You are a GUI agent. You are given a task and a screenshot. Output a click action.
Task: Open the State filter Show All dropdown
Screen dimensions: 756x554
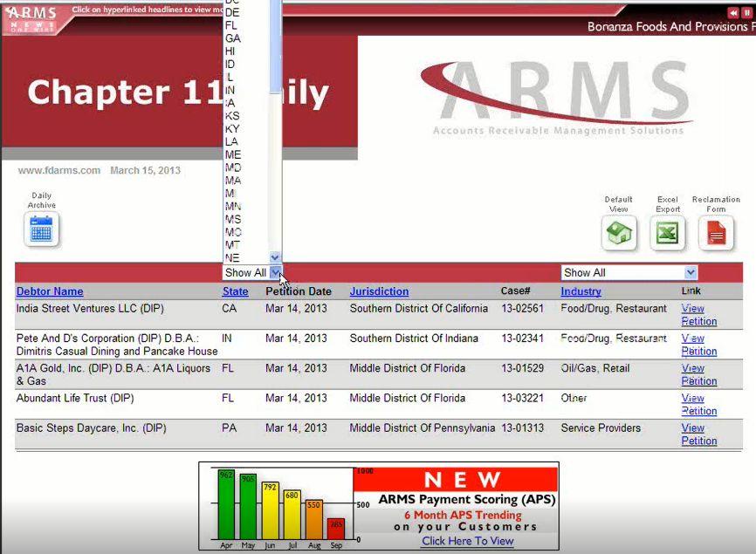[x=252, y=273]
